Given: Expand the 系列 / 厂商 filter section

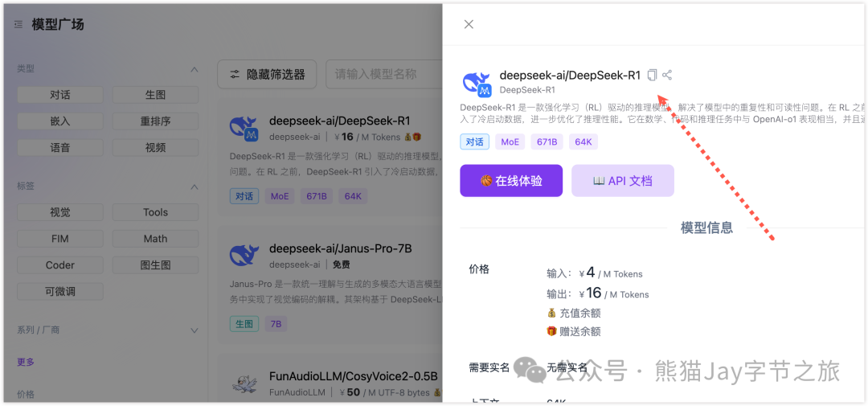Looking at the screenshot, I should pyautogui.click(x=194, y=330).
